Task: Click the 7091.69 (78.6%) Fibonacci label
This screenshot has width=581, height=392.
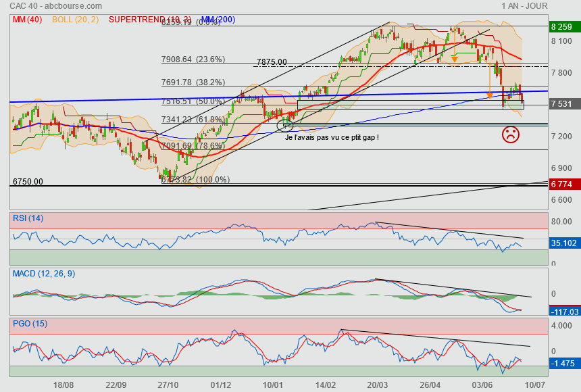Action: pos(193,145)
